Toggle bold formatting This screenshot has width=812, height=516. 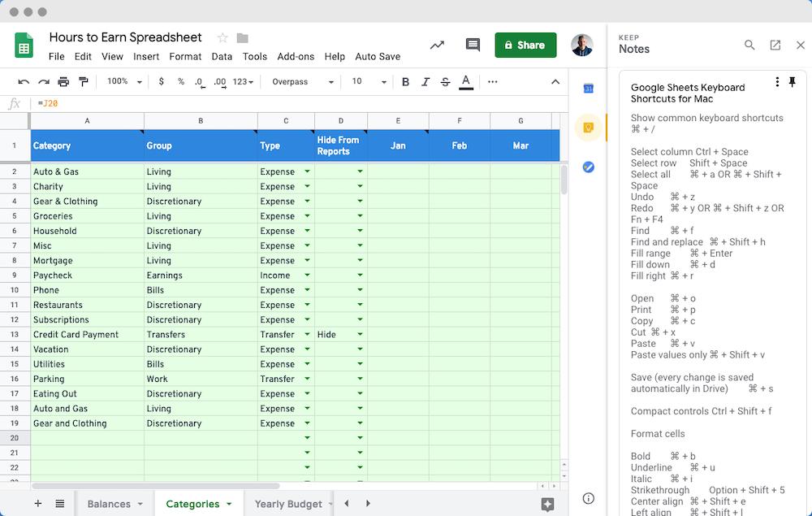tap(405, 82)
